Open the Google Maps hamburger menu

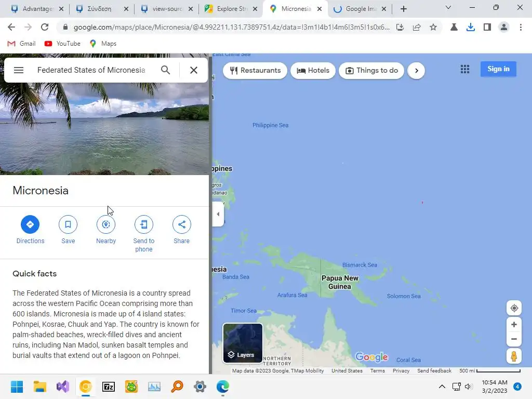19,70
